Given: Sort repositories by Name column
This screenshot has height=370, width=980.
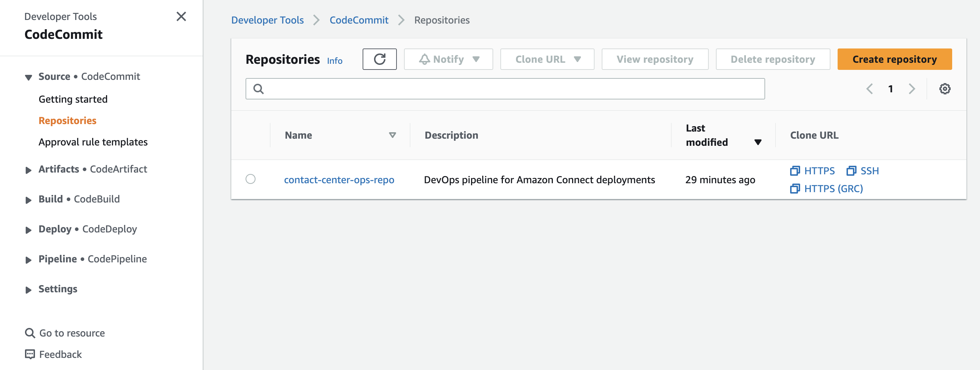Looking at the screenshot, I should tap(392, 135).
